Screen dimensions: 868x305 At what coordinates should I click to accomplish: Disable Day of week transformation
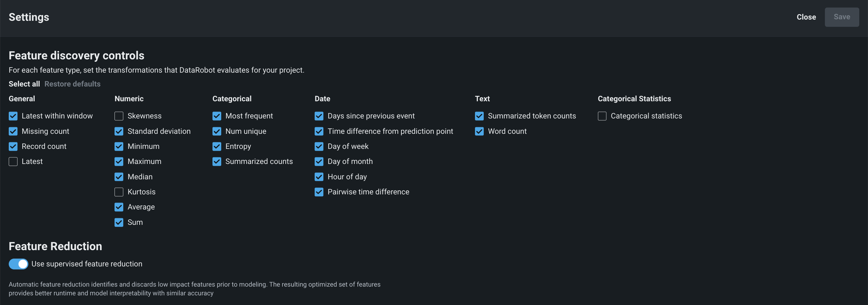[x=319, y=146]
